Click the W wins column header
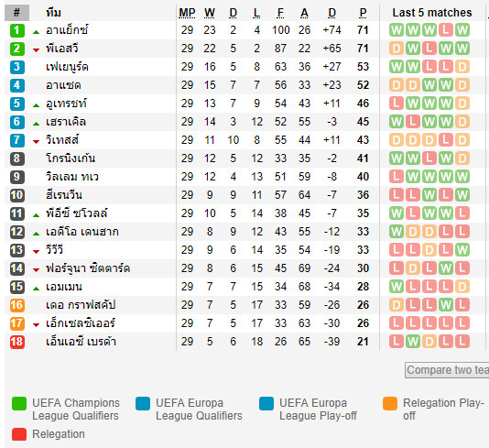The width and height of the screenshot is (489, 448). (x=210, y=13)
